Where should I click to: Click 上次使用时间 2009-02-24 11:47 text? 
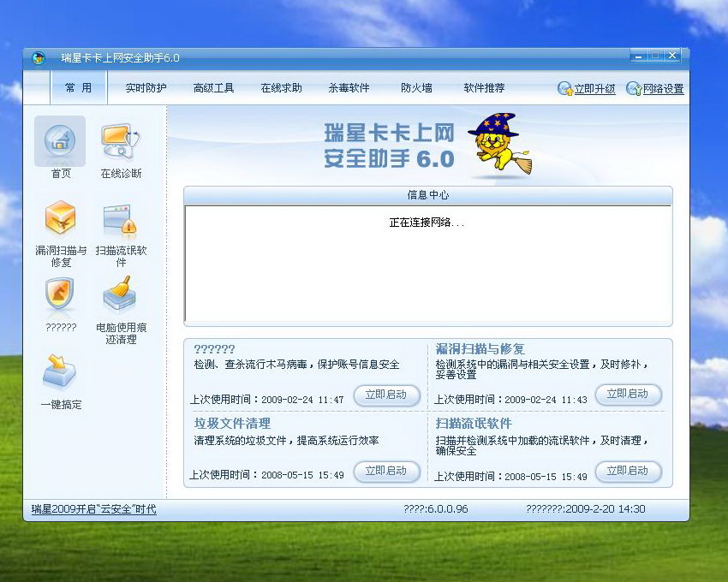(267, 399)
